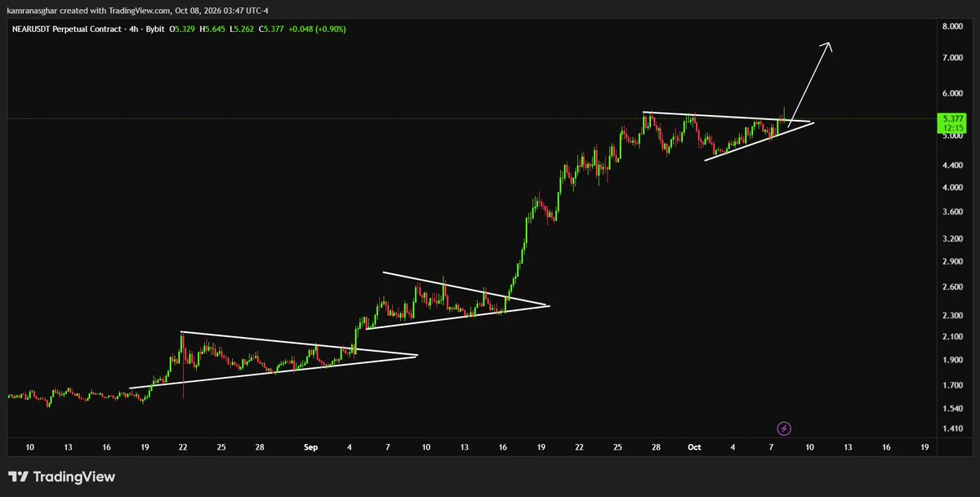Select the Sep label on time axis
Screen dimensions: 980x497
pyautogui.click(x=310, y=447)
